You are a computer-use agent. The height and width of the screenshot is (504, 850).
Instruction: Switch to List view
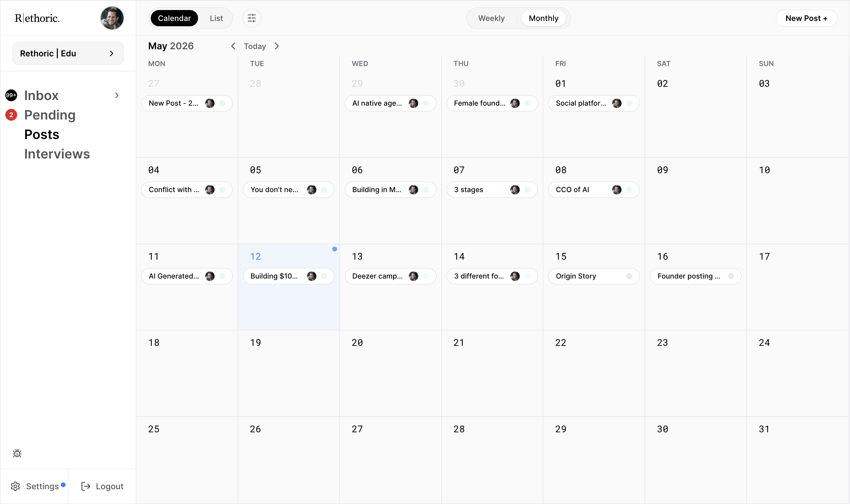point(216,18)
